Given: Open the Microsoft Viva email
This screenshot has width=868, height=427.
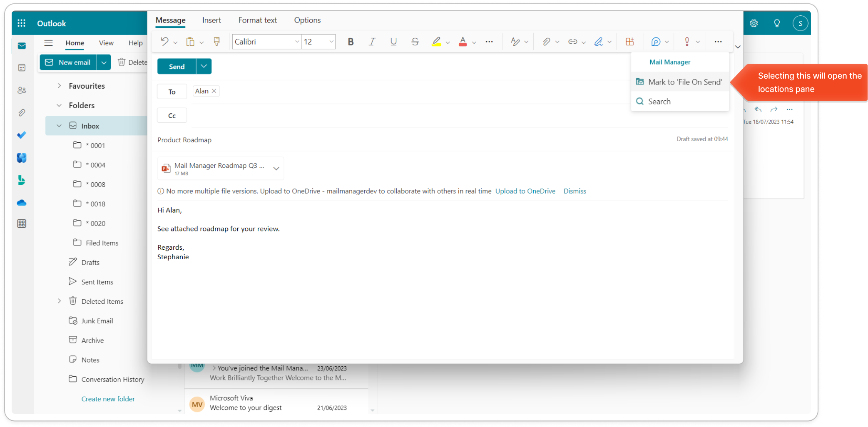Looking at the screenshot, I should [276, 402].
